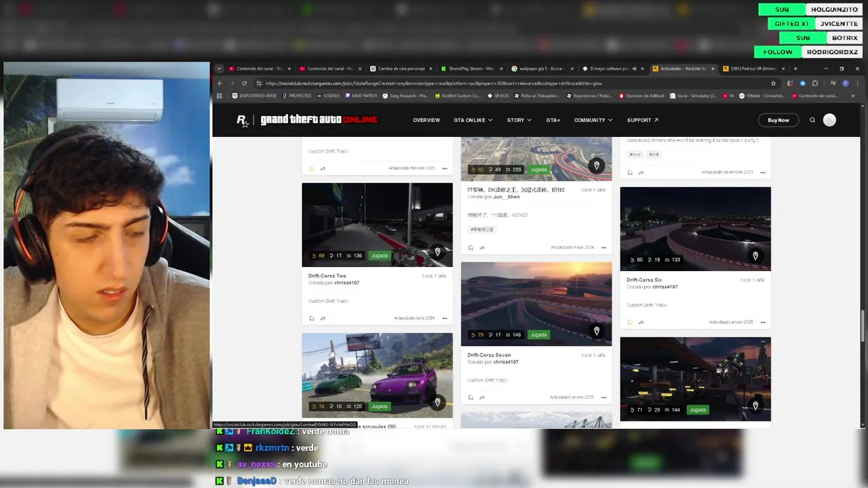The image size is (868, 488).
Task: Open the browser apps grid icon
Action: (219, 96)
